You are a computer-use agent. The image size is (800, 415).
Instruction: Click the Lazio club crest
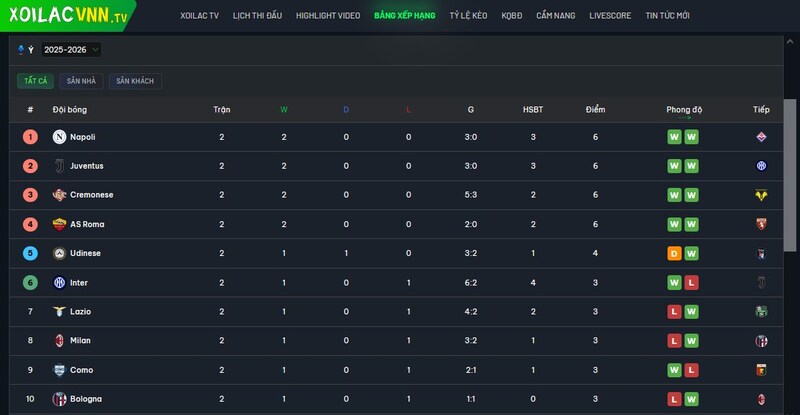(x=59, y=311)
